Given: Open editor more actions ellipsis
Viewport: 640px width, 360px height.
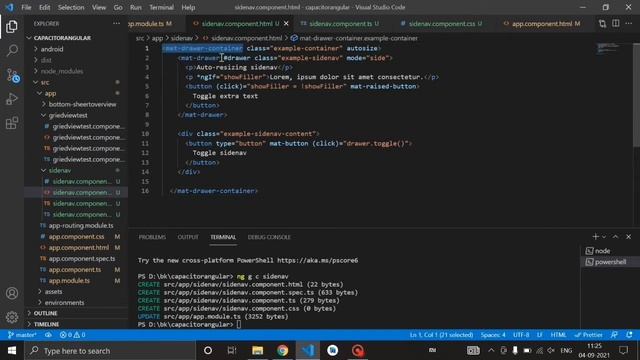Looking at the screenshot, I should click(x=629, y=24).
